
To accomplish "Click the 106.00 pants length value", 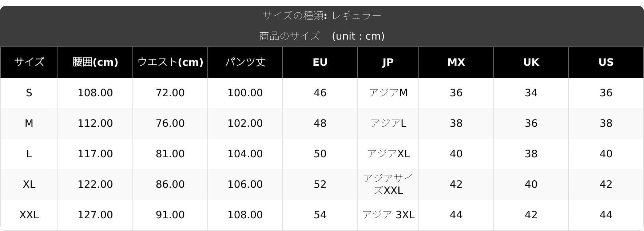I will (x=245, y=185).
